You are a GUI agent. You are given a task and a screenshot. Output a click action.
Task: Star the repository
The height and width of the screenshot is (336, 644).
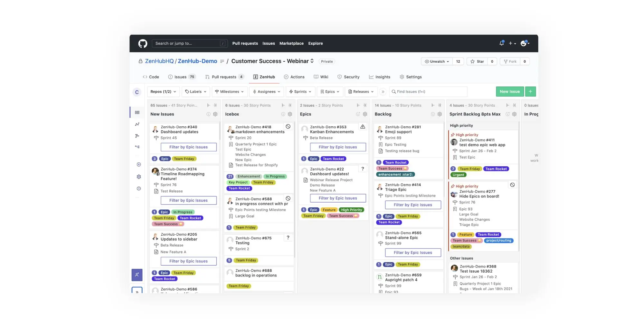(x=477, y=61)
